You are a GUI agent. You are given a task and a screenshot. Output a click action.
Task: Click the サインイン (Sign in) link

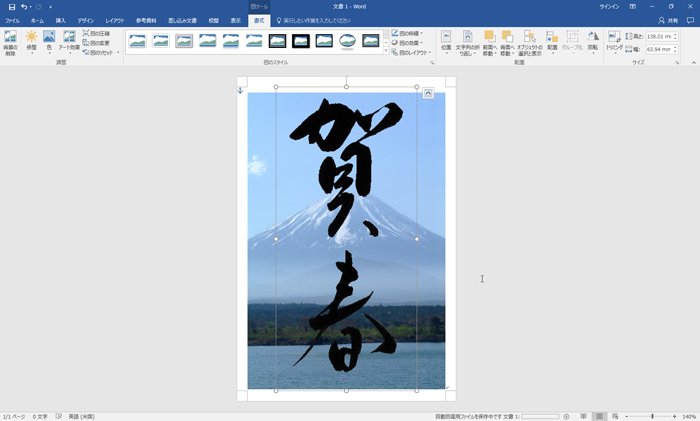pyautogui.click(x=609, y=6)
